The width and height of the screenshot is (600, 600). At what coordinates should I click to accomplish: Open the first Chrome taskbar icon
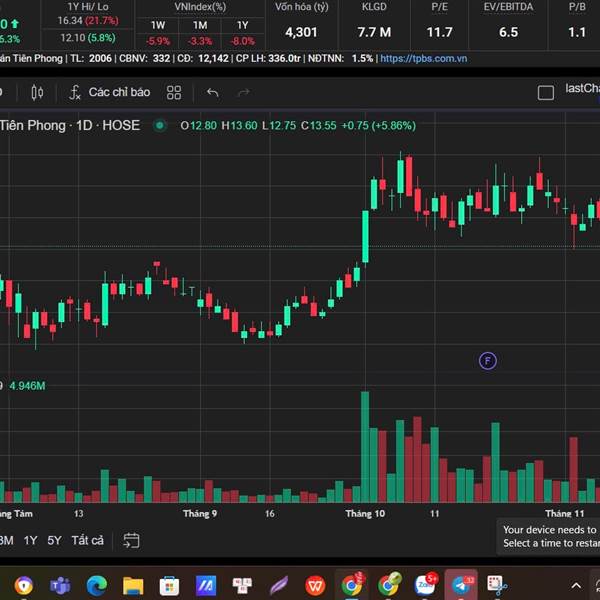pos(353,584)
